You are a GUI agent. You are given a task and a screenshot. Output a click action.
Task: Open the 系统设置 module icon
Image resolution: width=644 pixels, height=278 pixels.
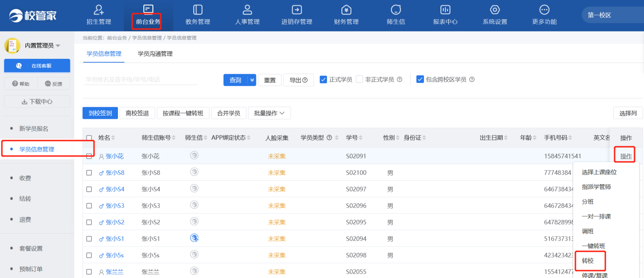point(495,10)
